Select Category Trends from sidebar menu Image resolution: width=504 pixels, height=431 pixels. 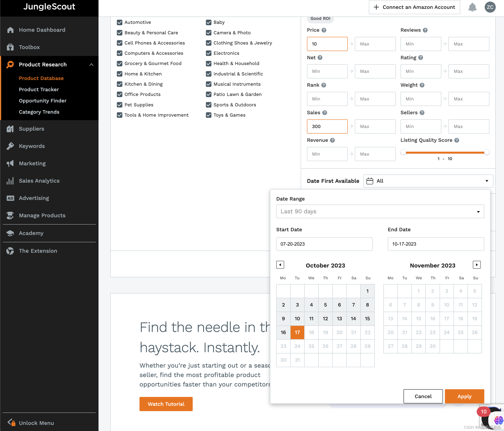[x=39, y=112]
